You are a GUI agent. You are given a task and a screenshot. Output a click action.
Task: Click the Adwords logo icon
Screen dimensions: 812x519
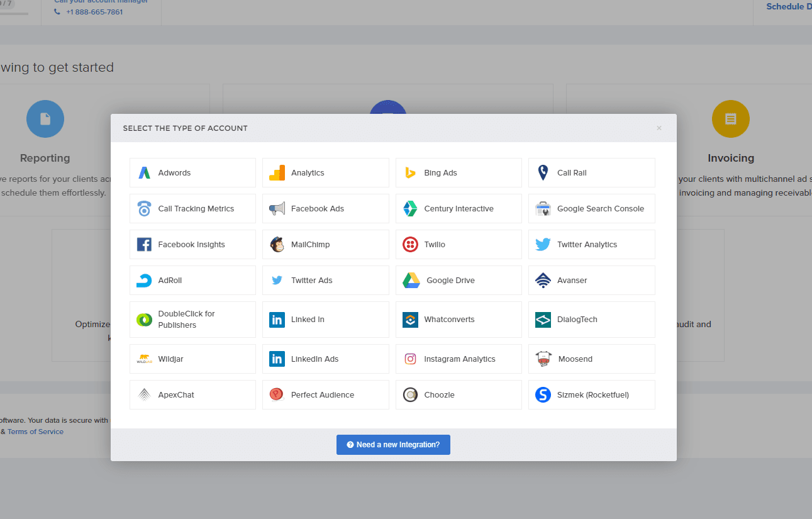(x=144, y=173)
